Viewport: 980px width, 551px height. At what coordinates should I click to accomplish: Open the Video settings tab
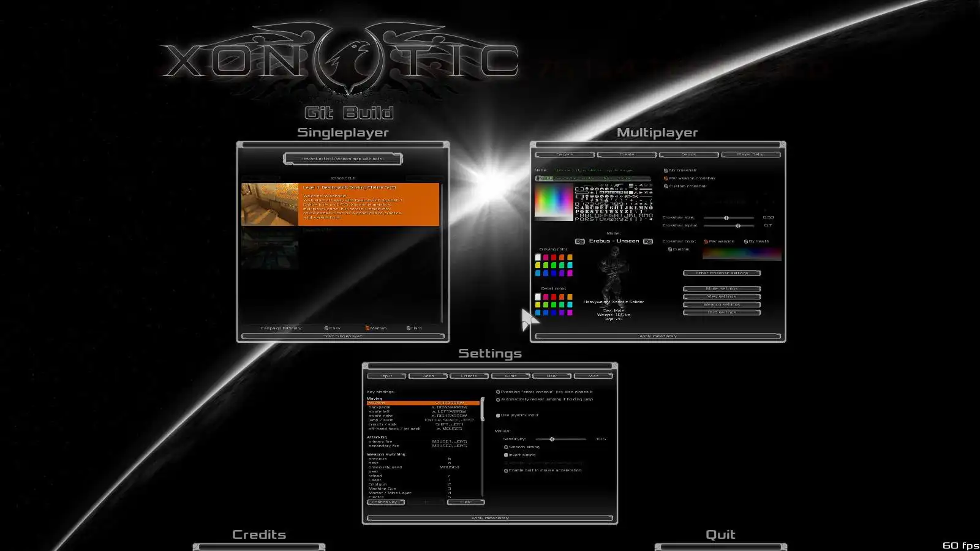[428, 376]
